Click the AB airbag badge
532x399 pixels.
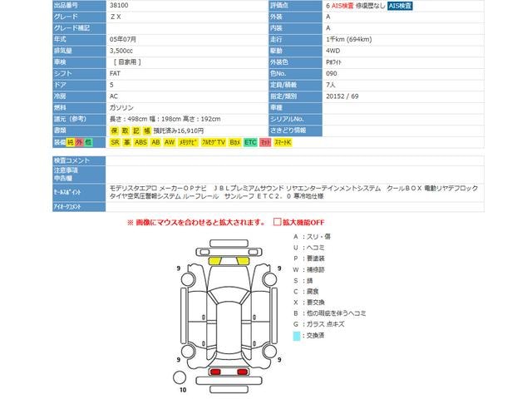click(155, 142)
